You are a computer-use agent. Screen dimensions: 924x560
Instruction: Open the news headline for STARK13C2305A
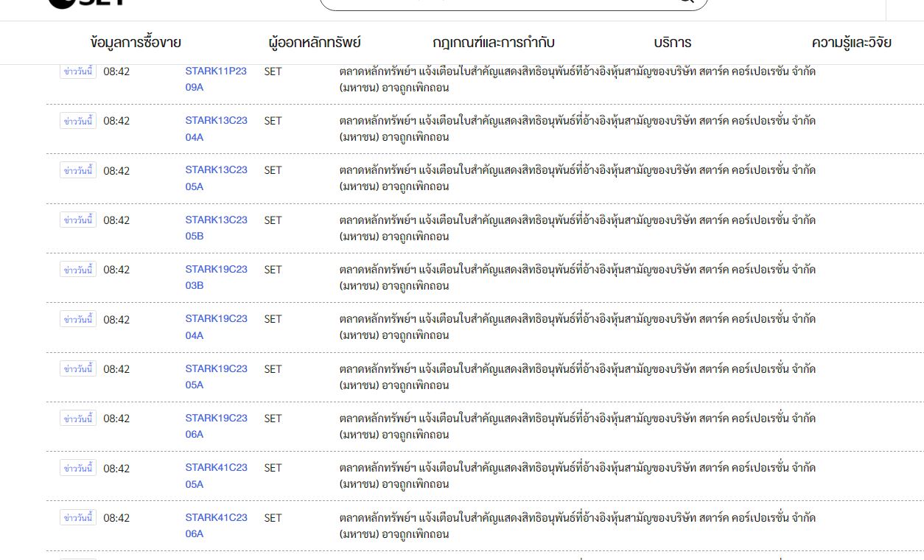(578, 178)
